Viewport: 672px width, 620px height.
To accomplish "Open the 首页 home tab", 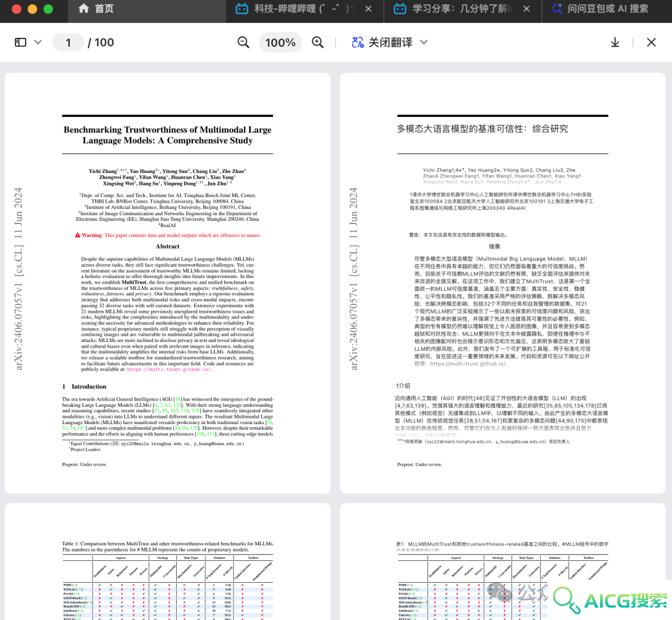I will [147, 9].
